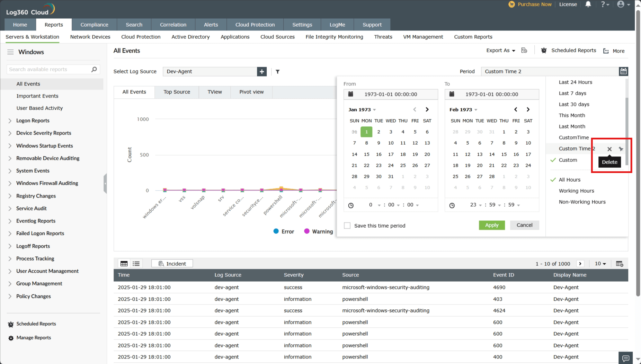The height and width of the screenshot is (364, 641).
Task: Switch to the Top Source tab
Action: pyautogui.click(x=177, y=92)
